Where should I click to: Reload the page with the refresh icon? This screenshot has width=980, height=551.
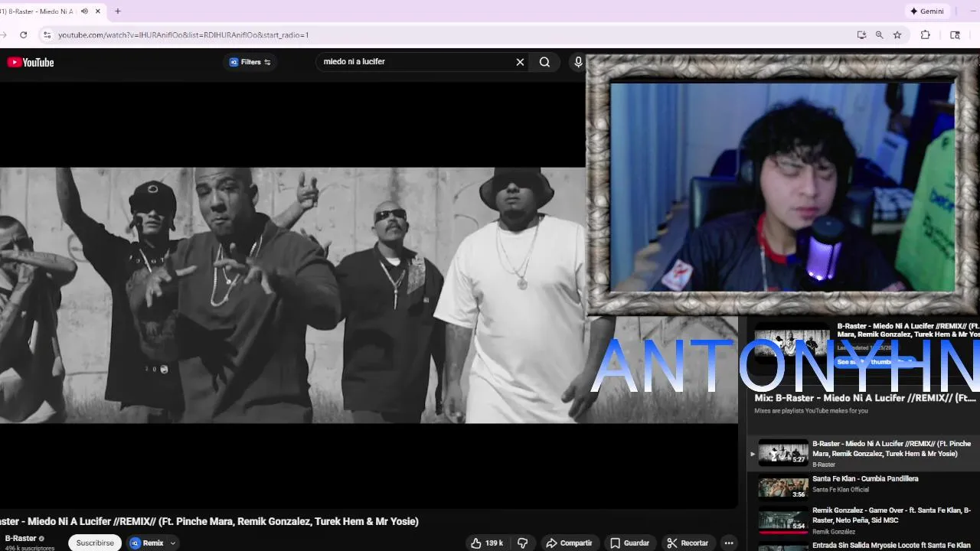[24, 34]
